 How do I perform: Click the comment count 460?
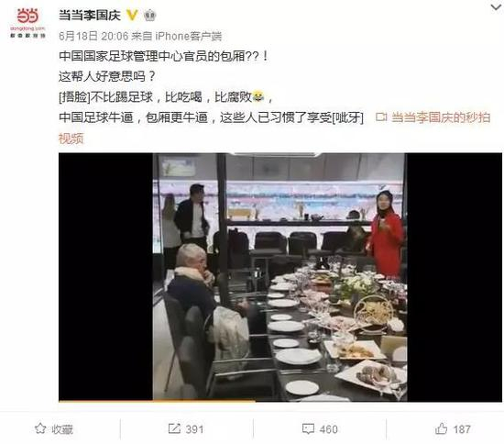point(328,429)
